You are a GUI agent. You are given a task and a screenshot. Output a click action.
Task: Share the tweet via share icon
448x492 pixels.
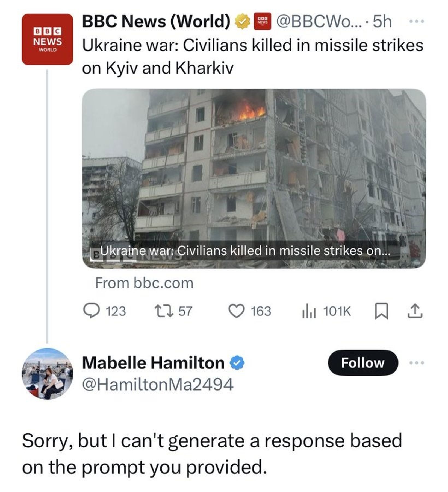[x=415, y=311]
